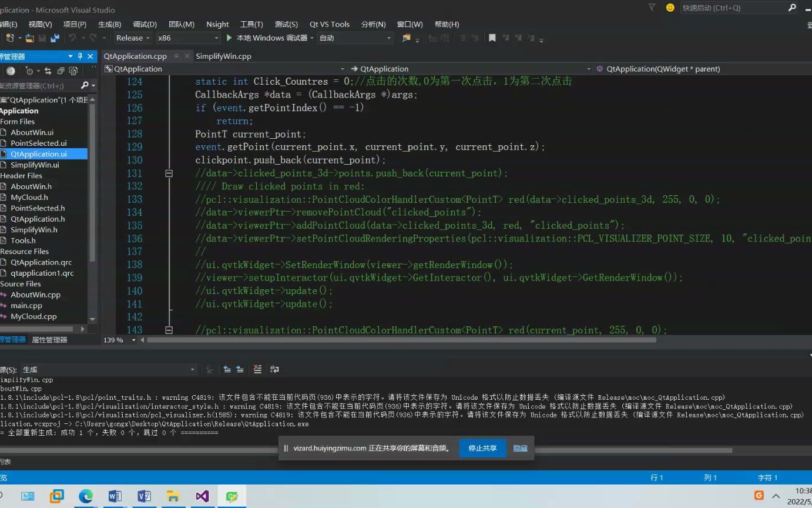
Task: Switch to the SimplifyWin.cpp tab
Action: (x=223, y=56)
